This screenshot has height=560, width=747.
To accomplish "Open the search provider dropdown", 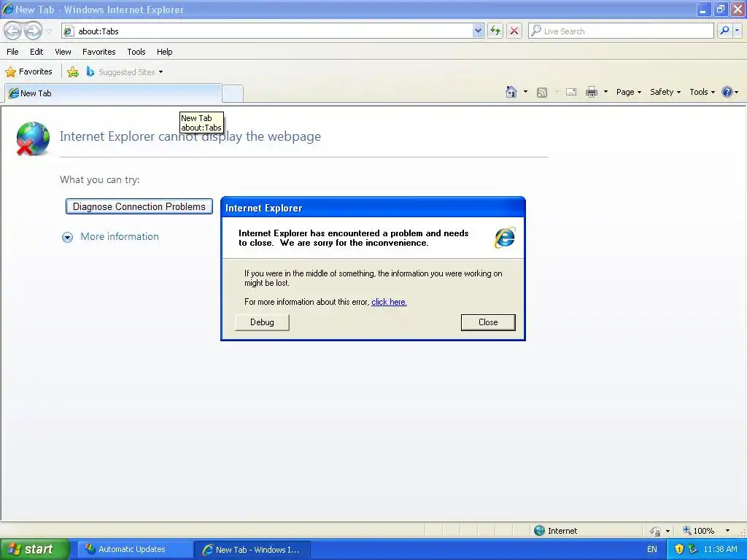I will pos(737,31).
